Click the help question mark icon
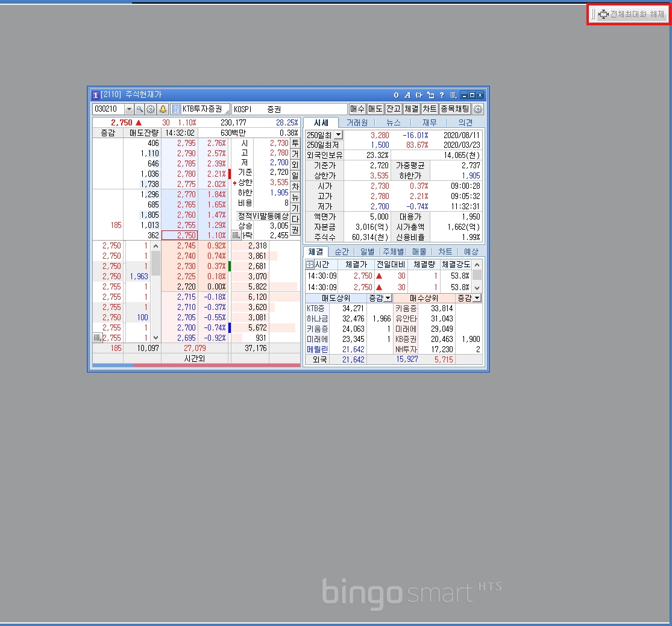This screenshot has width=672, height=626. [441, 95]
